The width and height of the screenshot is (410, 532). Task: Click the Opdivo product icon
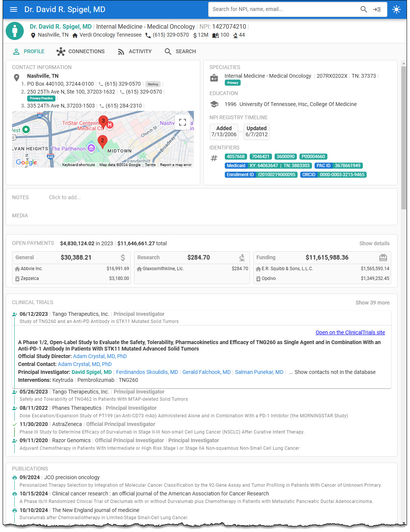tap(258, 279)
